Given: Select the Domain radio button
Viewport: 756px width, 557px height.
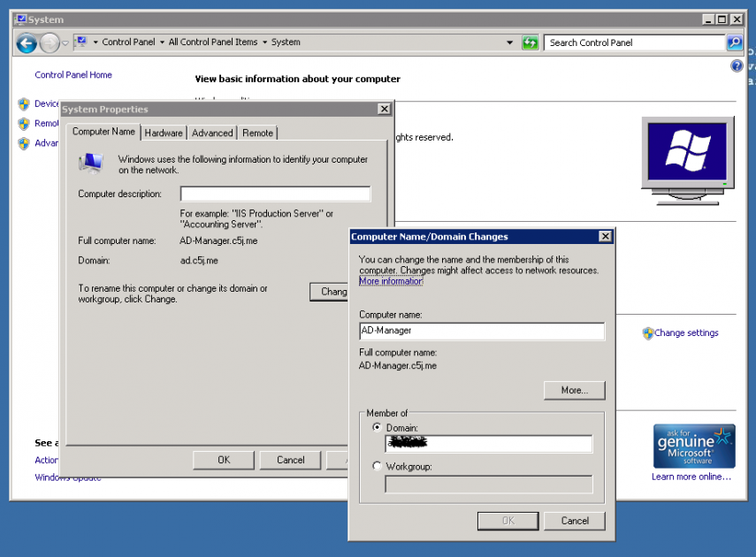Looking at the screenshot, I should [x=378, y=428].
